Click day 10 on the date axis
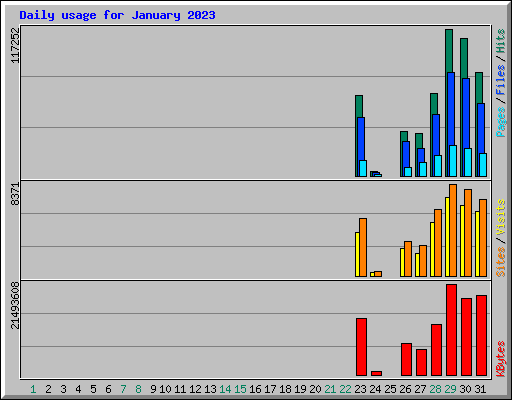This screenshot has width=512, height=400. tap(165, 389)
